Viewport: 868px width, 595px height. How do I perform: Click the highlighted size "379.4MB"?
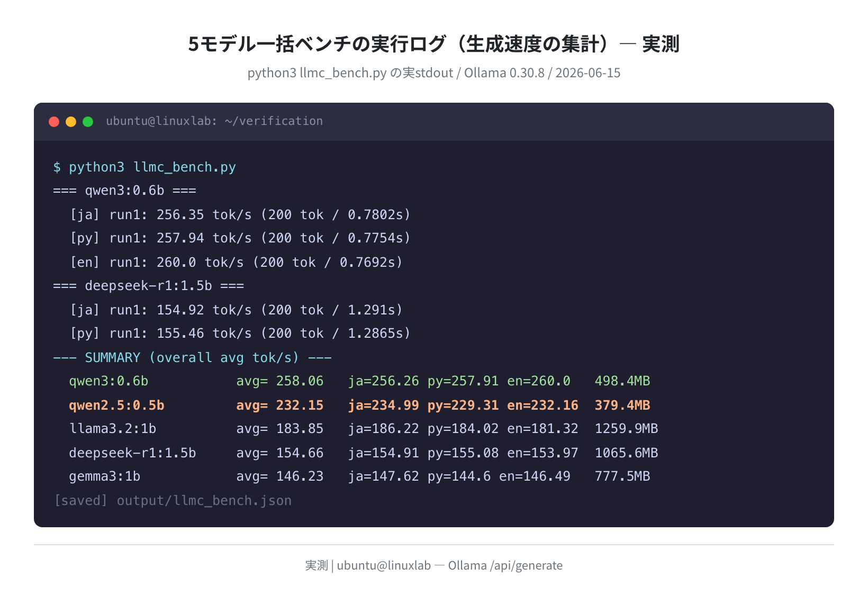(622, 405)
